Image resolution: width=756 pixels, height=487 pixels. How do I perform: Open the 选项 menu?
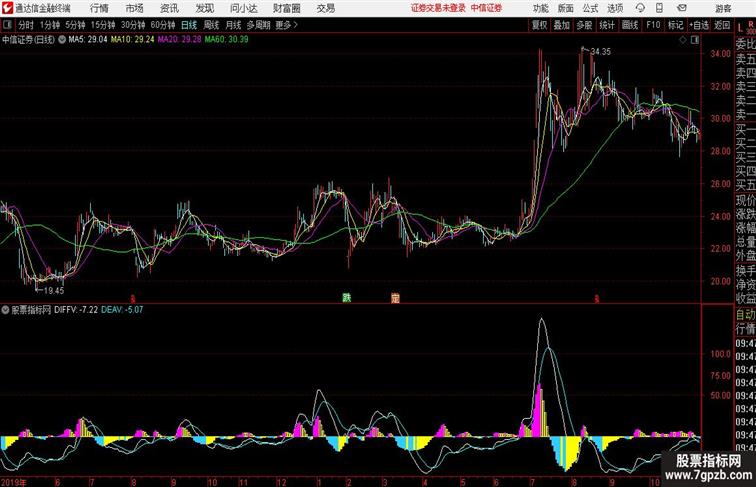pyautogui.click(x=615, y=8)
